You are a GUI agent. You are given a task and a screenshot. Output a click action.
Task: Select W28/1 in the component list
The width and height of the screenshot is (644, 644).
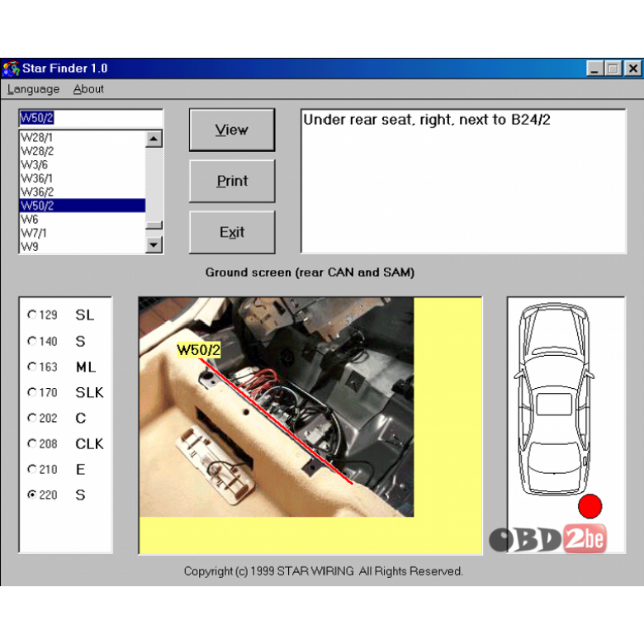[x=82, y=138]
